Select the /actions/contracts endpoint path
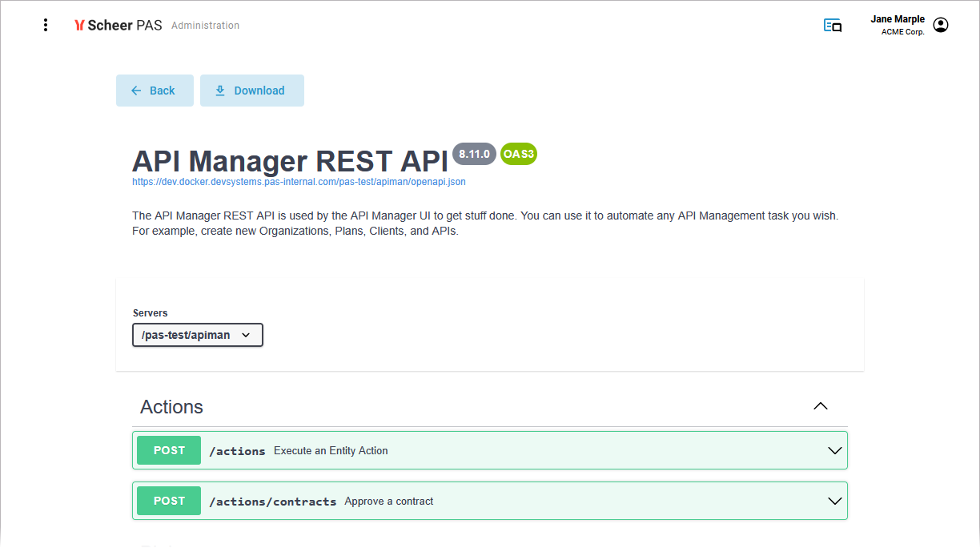This screenshot has height=548, width=980. coord(272,502)
